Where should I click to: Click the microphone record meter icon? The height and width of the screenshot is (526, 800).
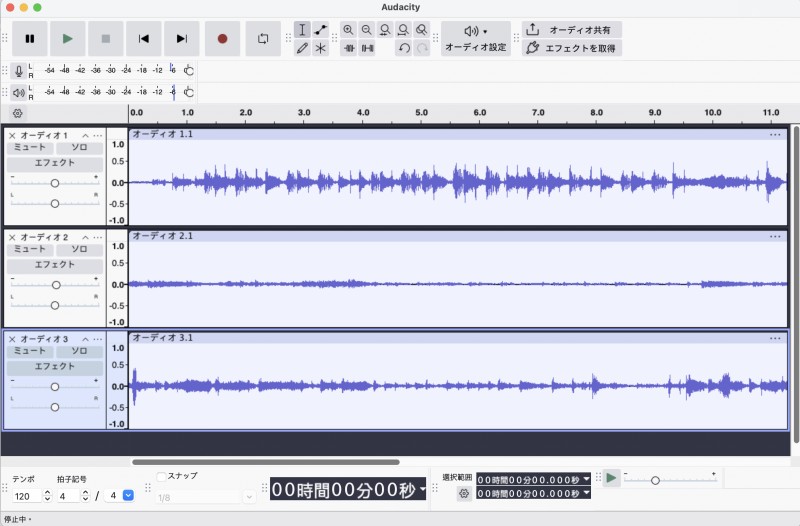click(x=18, y=71)
